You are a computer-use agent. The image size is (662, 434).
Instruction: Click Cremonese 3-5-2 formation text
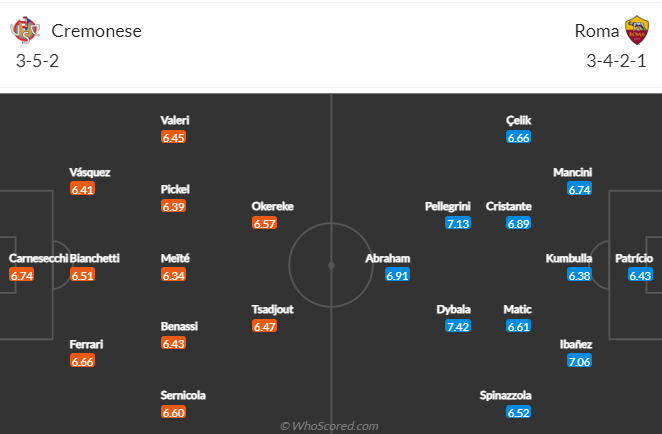[x=37, y=61]
